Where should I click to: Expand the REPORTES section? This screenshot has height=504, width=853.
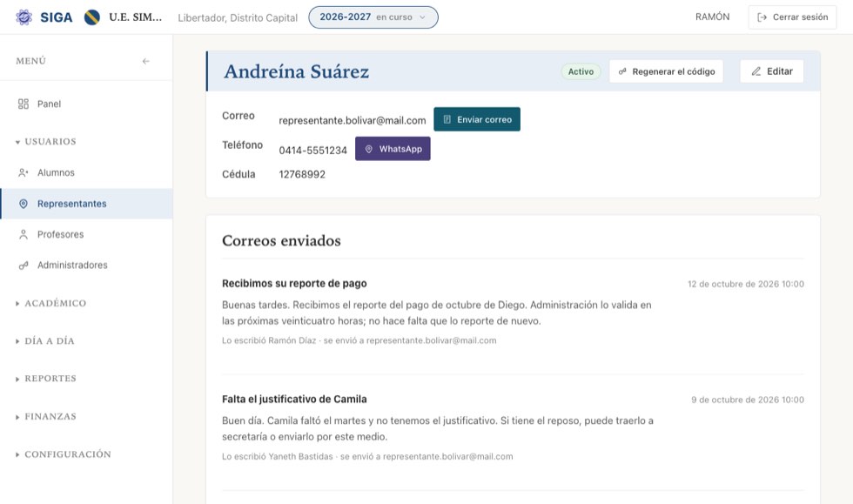[x=45, y=379]
